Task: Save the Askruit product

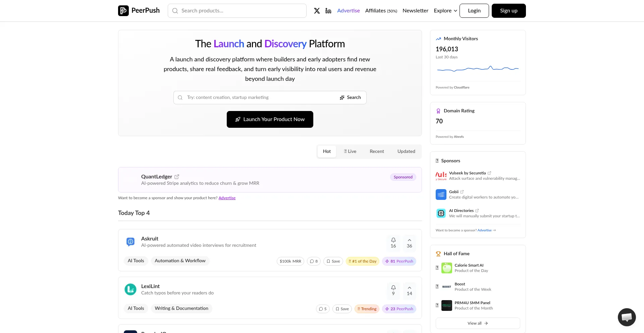Action: [x=333, y=261]
